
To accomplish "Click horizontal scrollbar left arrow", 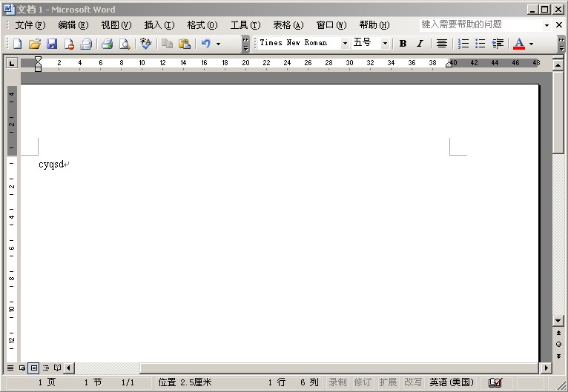I will 69,368.
